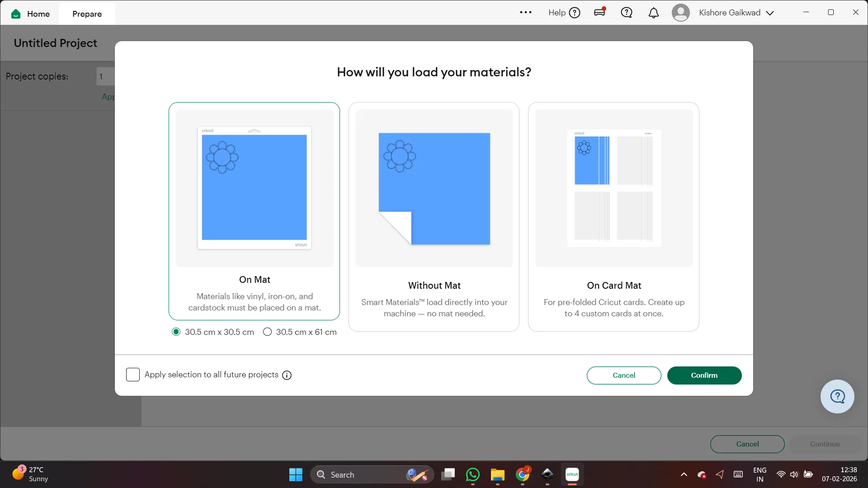Image resolution: width=868 pixels, height=488 pixels.
Task: Open the three-dots more options menu
Action: point(525,13)
